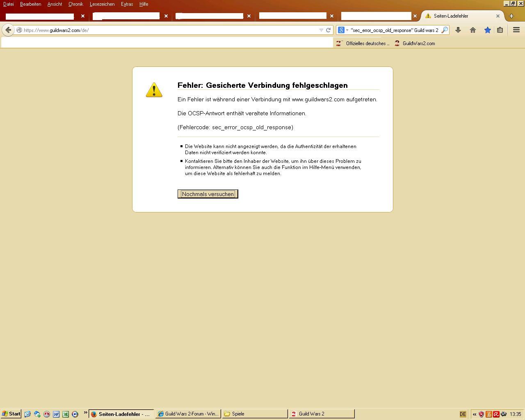Open the Downloads arrow icon

[458, 30]
